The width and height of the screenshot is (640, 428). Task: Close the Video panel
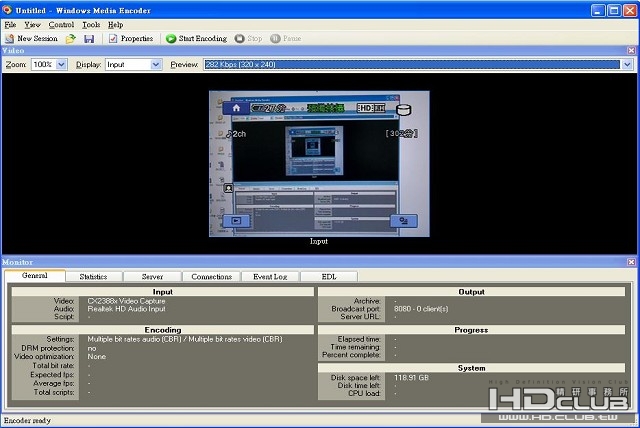631,51
